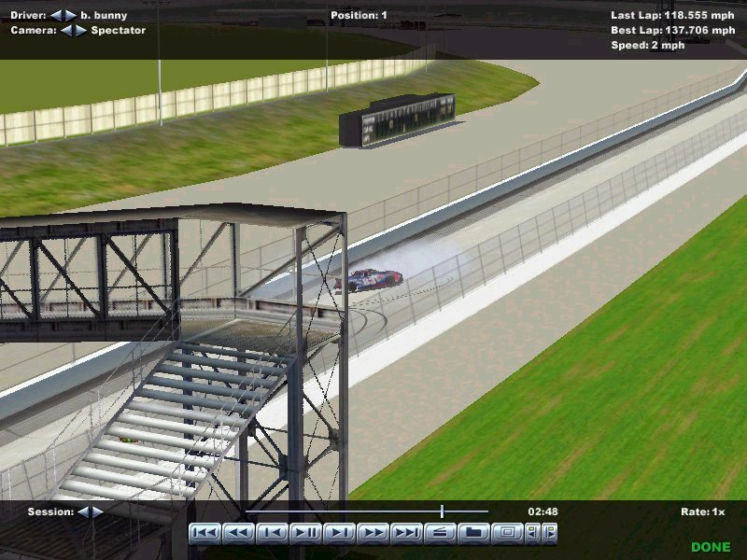The width and height of the screenshot is (747, 560).
Task: Click the 'Position: 1' text
Action: click(359, 15)
